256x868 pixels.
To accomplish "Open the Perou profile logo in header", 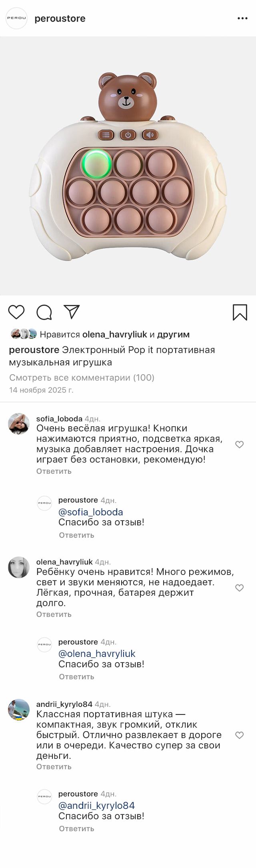I will click(16, 18).
